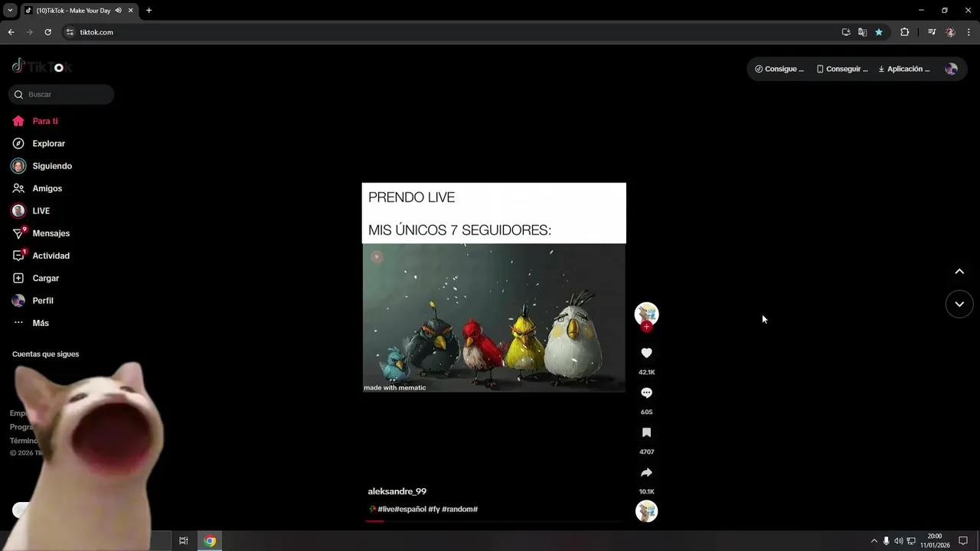The width and height of the screenshot is (980, 551).
Task: Show hidden system tray icons
Action: point(874,541)
